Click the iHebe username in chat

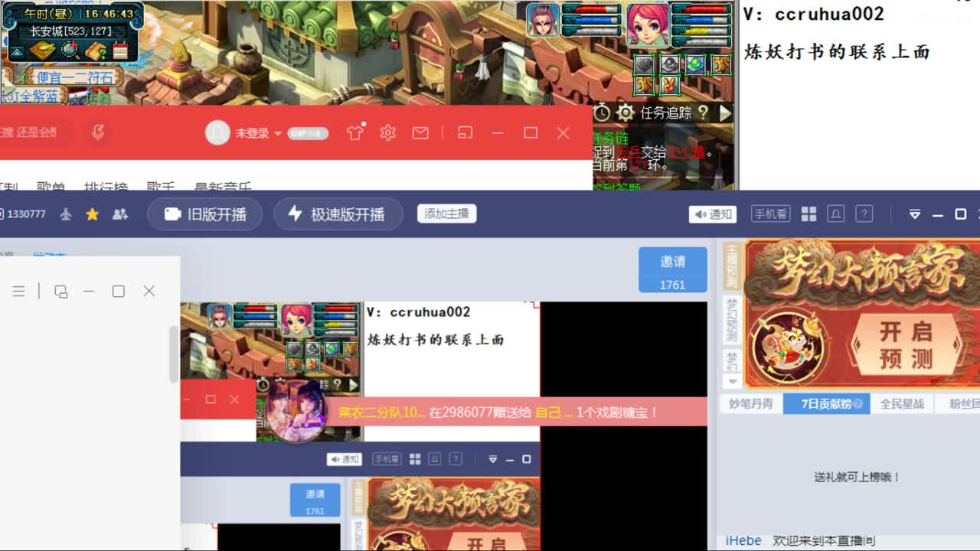coord(743,540)
